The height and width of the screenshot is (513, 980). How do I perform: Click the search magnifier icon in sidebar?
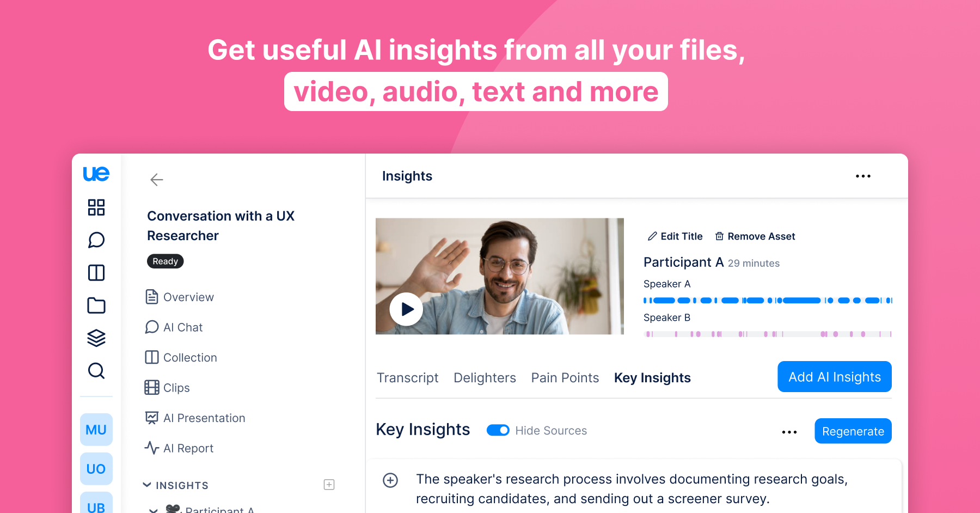pos(96,371)
